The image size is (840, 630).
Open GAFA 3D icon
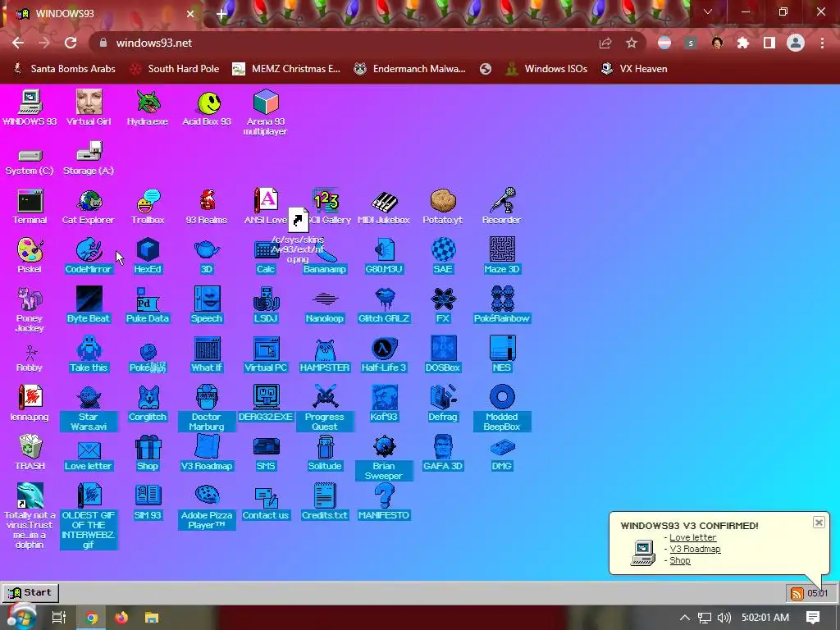point(443,453)
